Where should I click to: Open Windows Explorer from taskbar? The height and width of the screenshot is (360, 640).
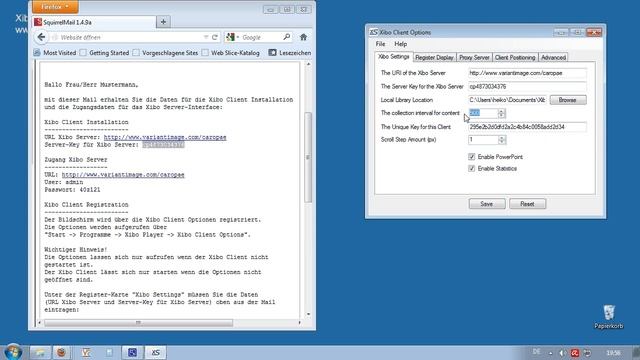point(40,353)
